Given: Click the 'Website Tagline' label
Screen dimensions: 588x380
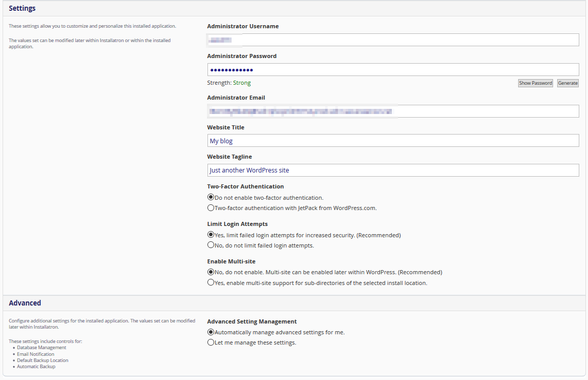Looking at the screenshot, I should tap(230, 157).
